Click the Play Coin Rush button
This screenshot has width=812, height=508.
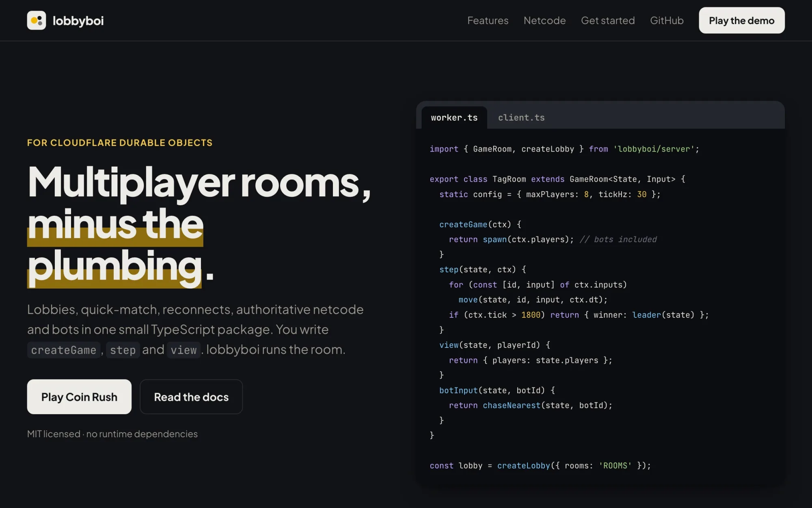pos(79,397)
